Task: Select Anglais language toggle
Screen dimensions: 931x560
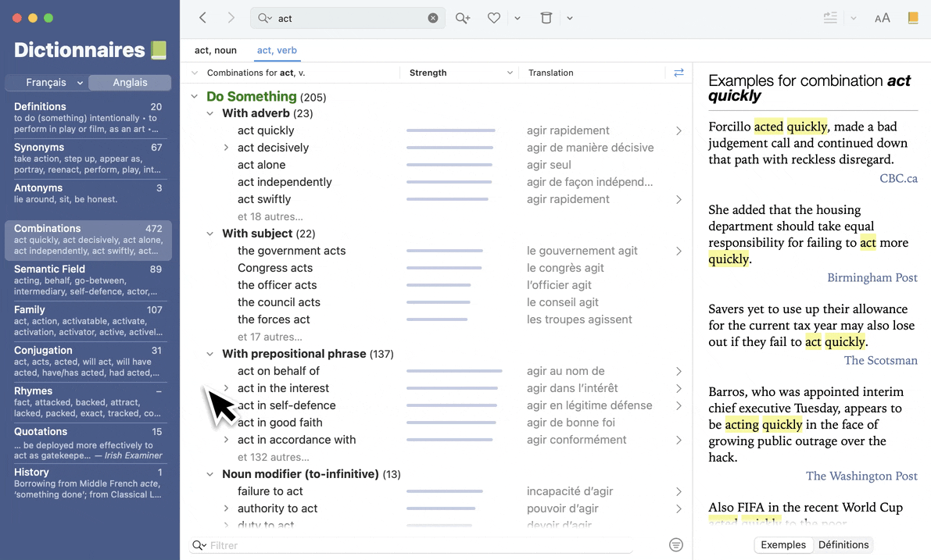Action: tap(130, 83)
